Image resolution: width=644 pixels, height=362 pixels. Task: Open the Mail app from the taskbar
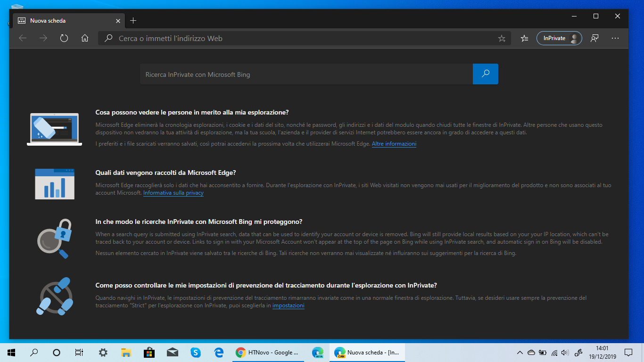click(172, 352)
